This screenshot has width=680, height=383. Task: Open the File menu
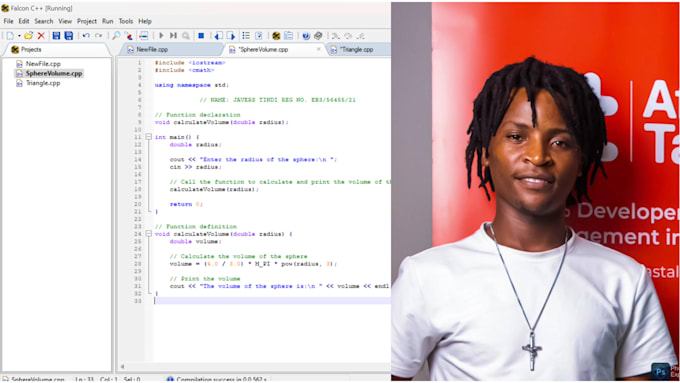point(8,21)
